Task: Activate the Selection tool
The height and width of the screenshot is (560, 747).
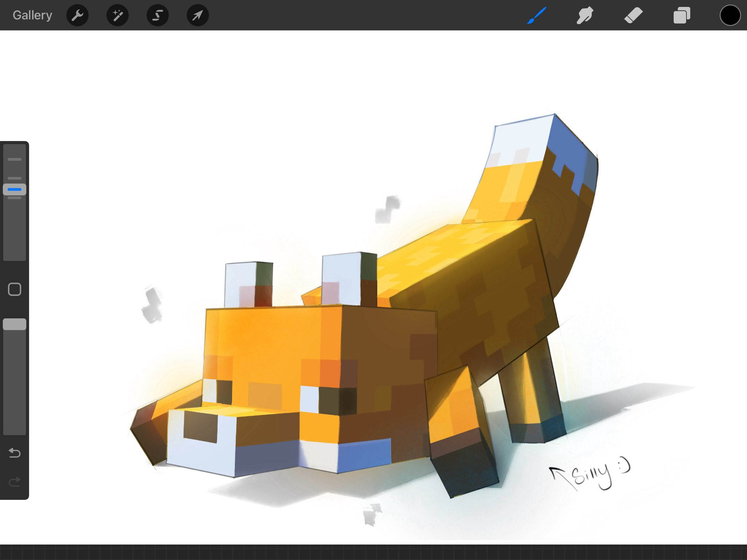Action: (158, 15)
